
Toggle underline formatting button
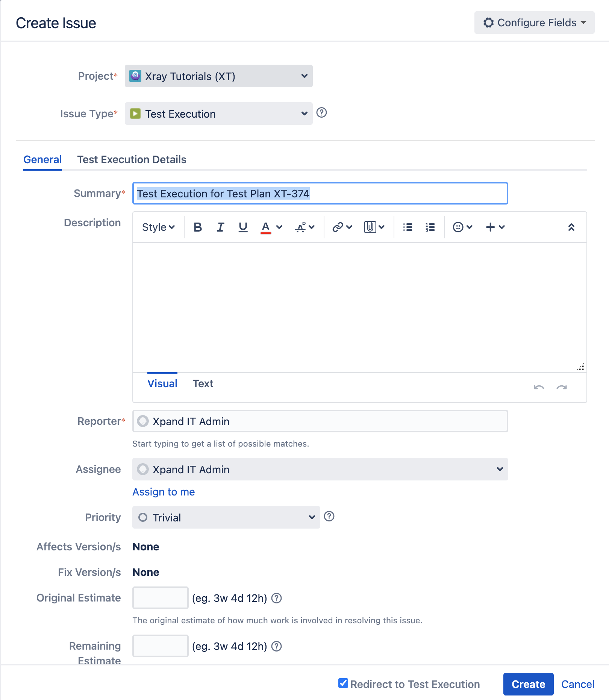243,227
